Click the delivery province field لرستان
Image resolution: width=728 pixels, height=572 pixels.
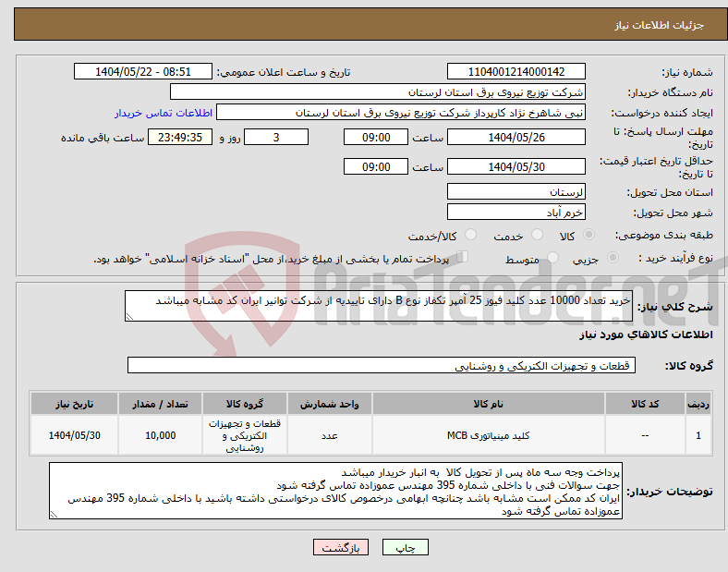pos(516,192)
